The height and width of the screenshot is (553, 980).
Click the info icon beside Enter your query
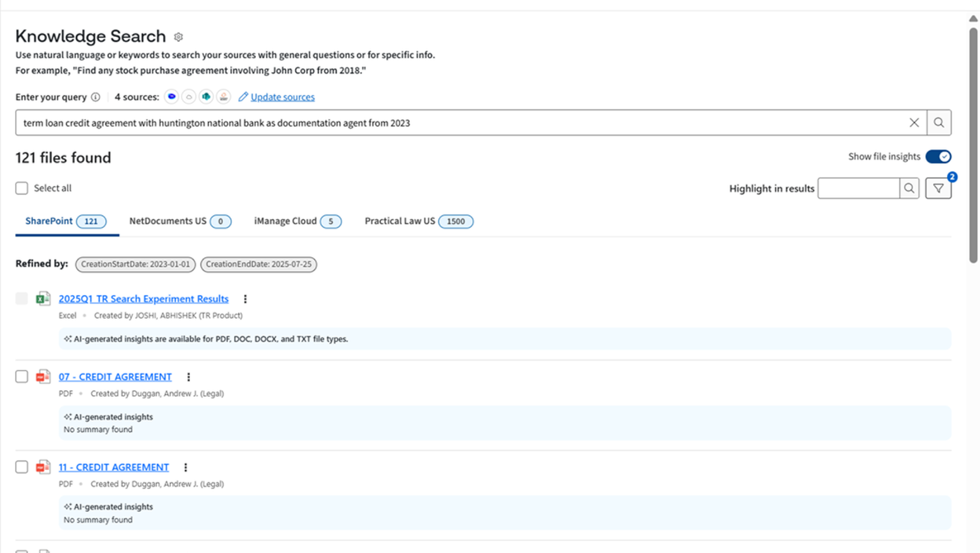[96, 97]
